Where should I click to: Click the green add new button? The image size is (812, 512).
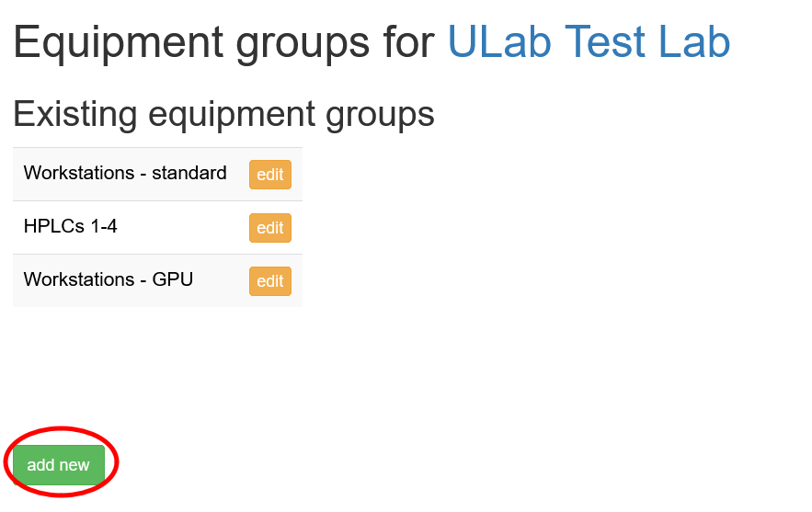coord(58,465)
